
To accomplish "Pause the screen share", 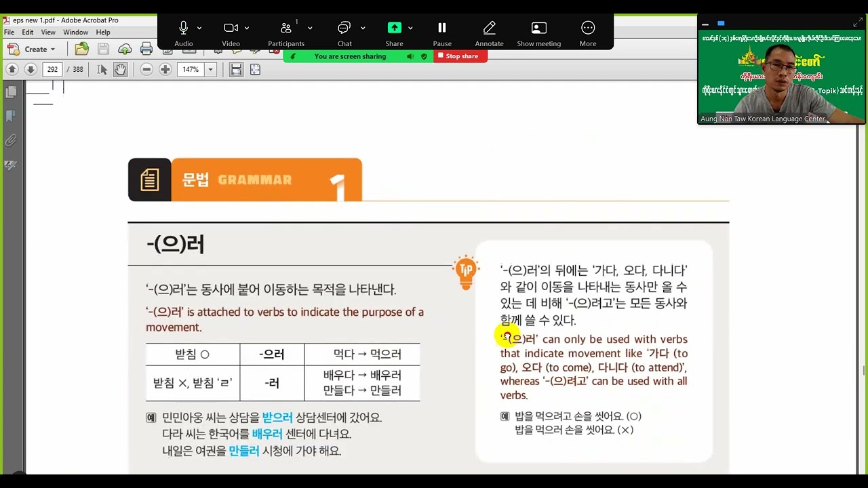I will pyautogui.click(x=442, y=33).
